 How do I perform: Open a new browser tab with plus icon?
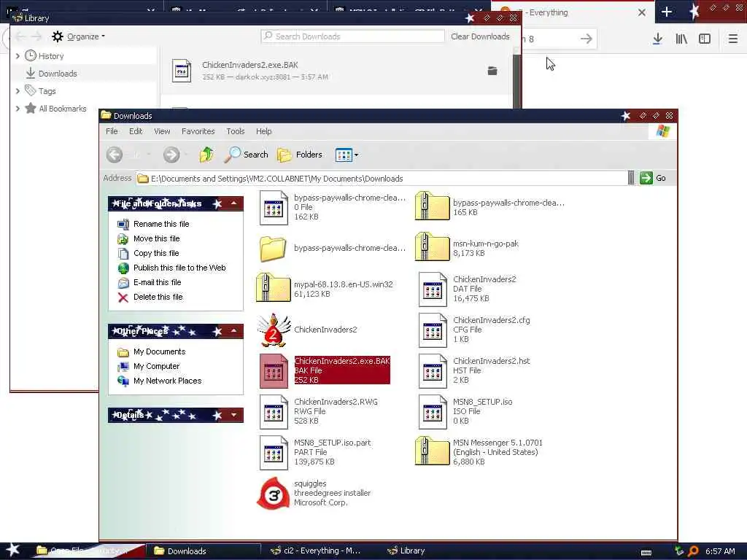(667, 12)
